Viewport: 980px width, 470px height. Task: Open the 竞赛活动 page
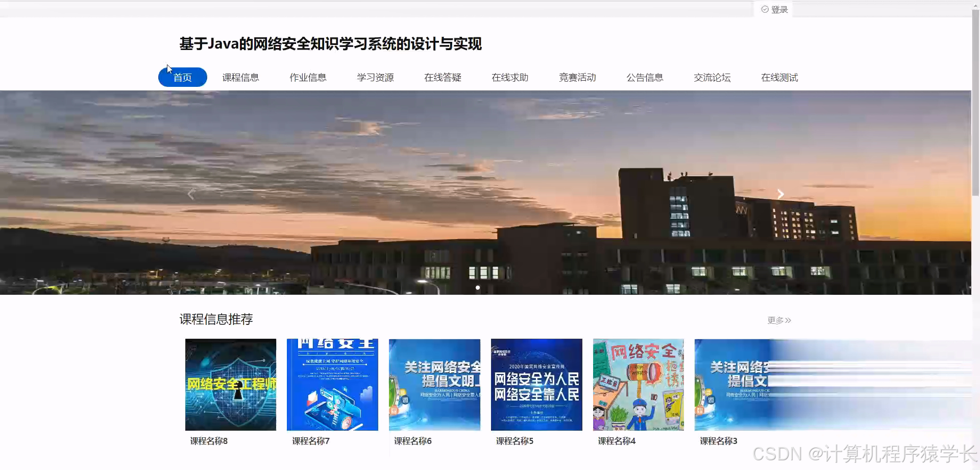[x=577, y=77]
